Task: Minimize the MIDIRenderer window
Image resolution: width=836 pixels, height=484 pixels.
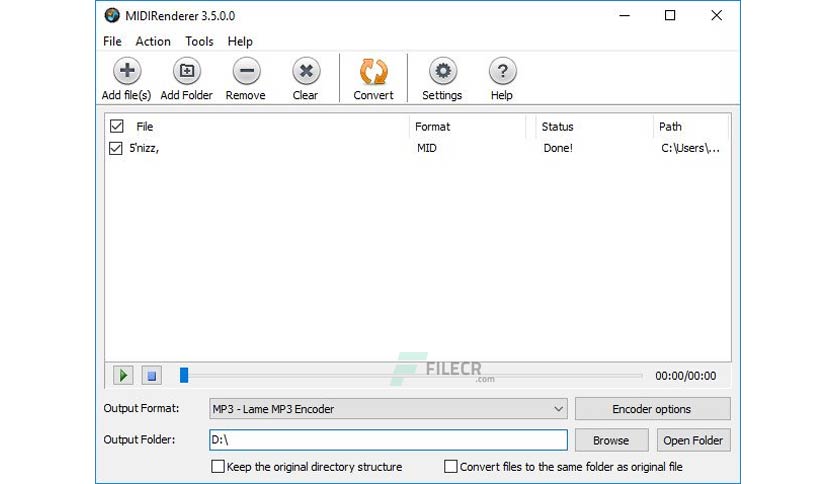Action: click(x=624, y=15)
